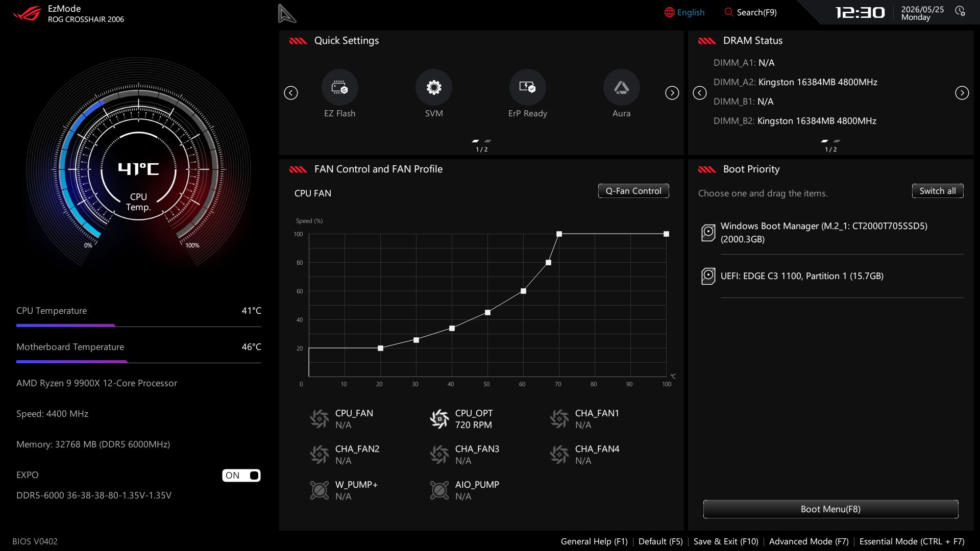
Task: Click the DDR5-6000 36-38-38-80 profile text
Action: [94, 495]
